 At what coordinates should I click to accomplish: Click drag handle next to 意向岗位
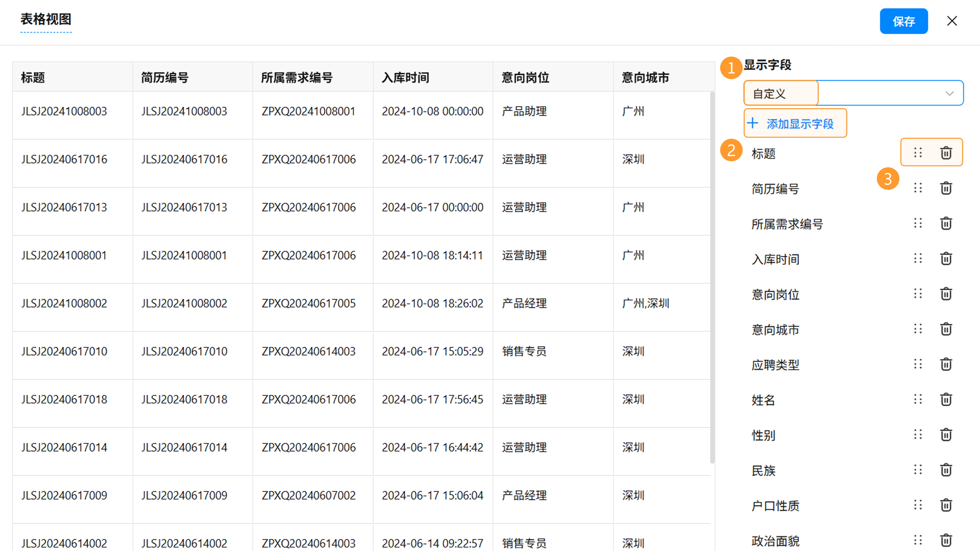[918, 294]
